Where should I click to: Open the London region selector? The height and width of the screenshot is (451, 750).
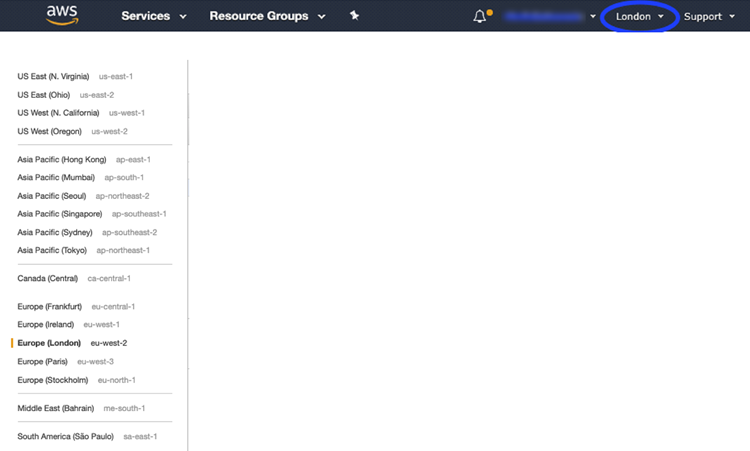coord(640,16)
